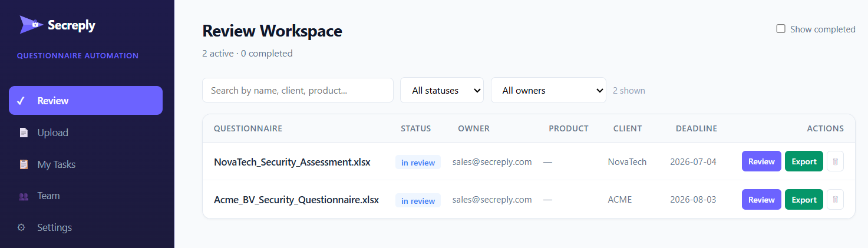Click the checkmark icon beside Review
The height and width of the screenshot is (248, 868).
tap(21, 101)
